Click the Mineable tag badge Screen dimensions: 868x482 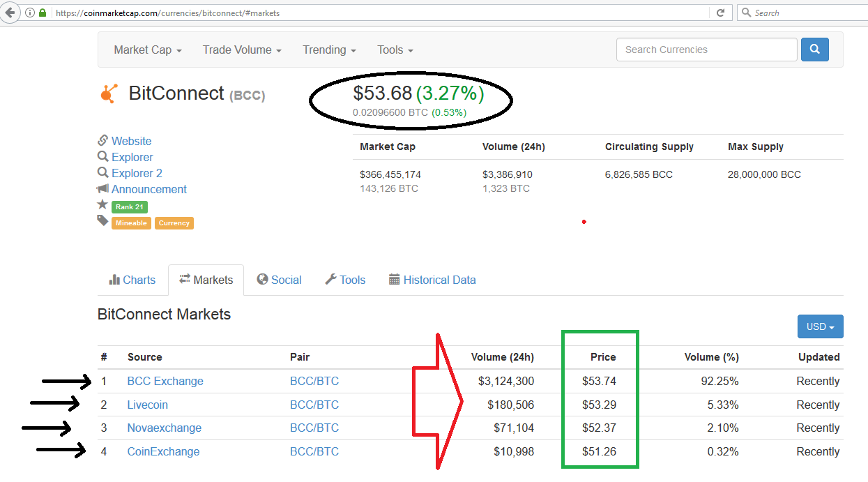tap(131, 223)
